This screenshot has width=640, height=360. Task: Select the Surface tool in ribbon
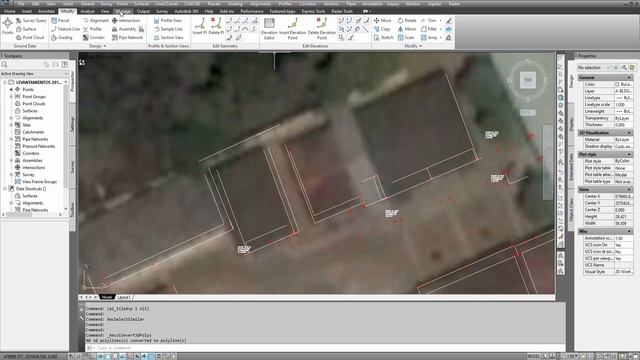[26, 29]
